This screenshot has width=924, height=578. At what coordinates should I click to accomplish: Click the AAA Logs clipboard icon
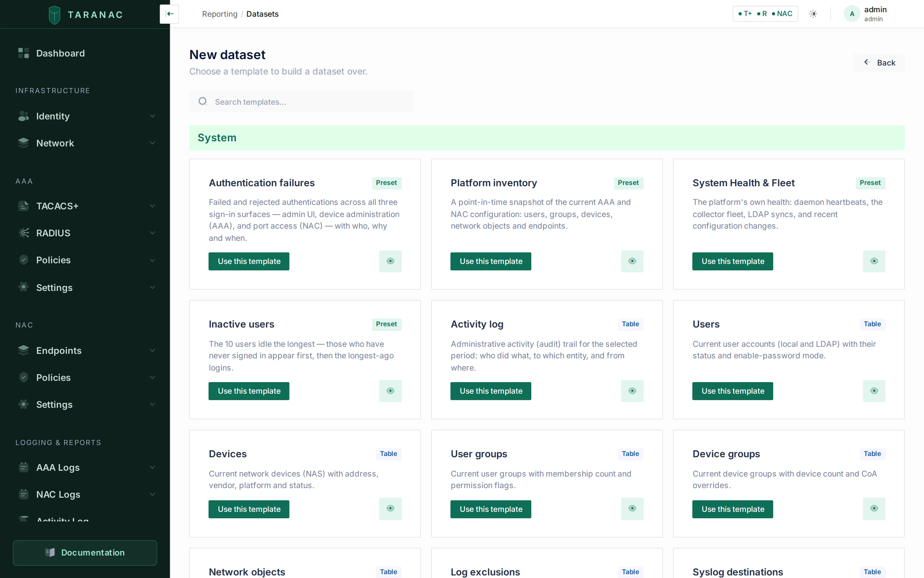tap(23, 467)
